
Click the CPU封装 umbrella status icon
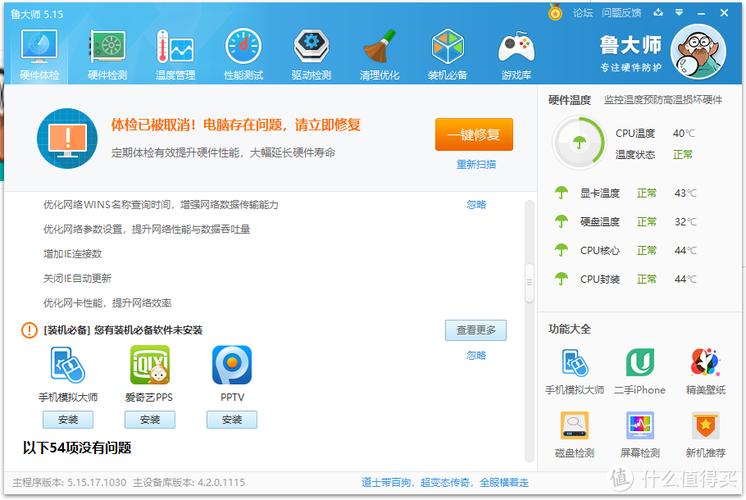pyautogui.click(x=561, y=278)
